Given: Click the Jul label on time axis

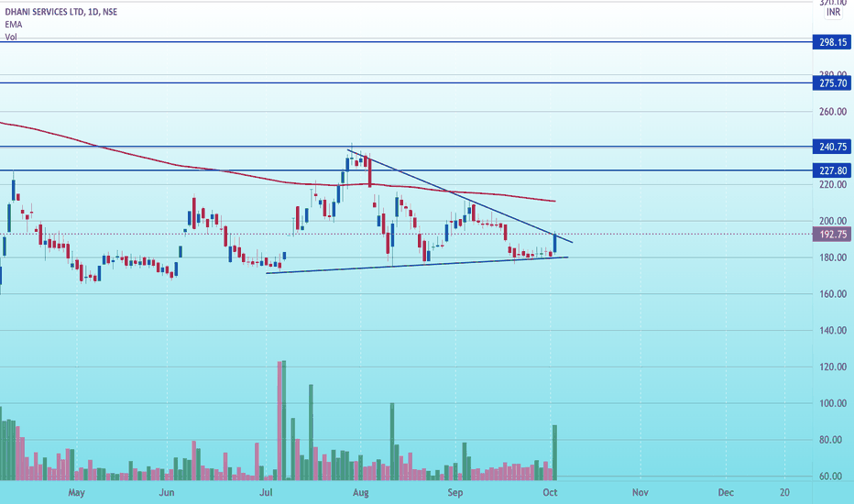Looking at the screenshot, I should click(266, 493).
